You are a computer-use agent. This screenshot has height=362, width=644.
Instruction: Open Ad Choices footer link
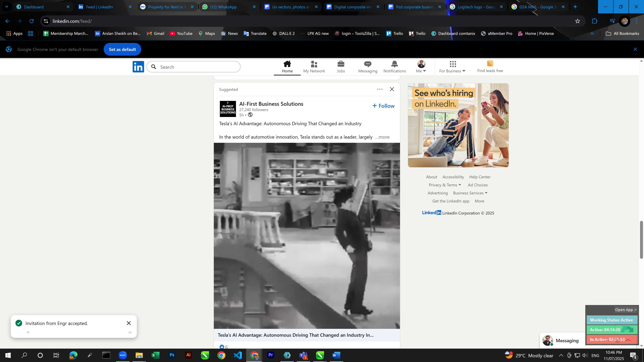click(x=478, y=185)
